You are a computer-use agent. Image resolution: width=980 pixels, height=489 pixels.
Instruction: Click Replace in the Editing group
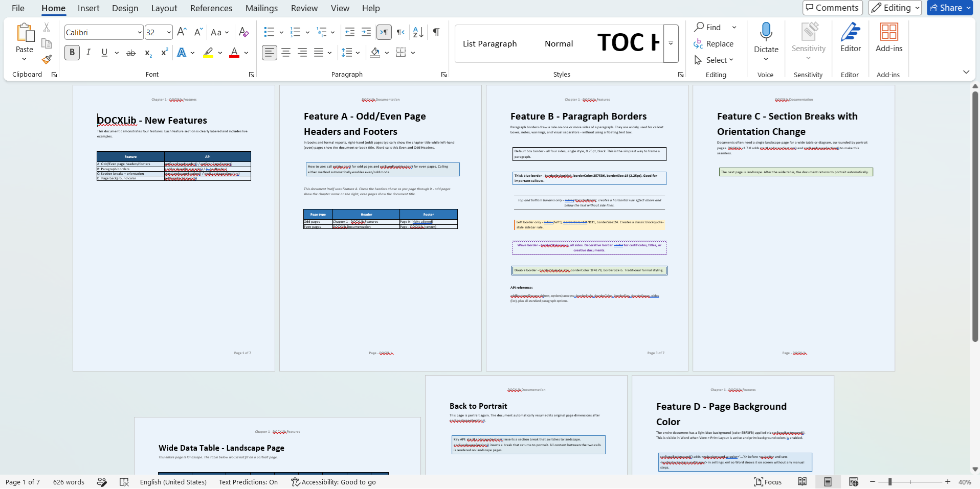[714, 44]
